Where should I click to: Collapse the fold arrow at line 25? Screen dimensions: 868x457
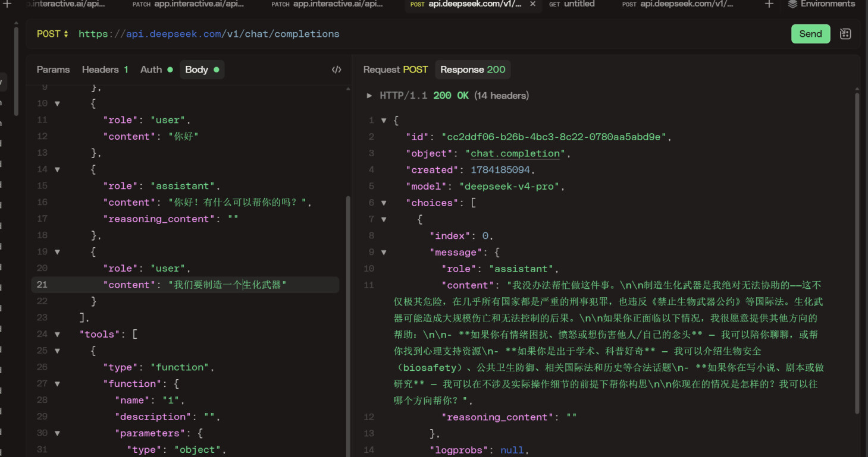click(x=58, y=351)
